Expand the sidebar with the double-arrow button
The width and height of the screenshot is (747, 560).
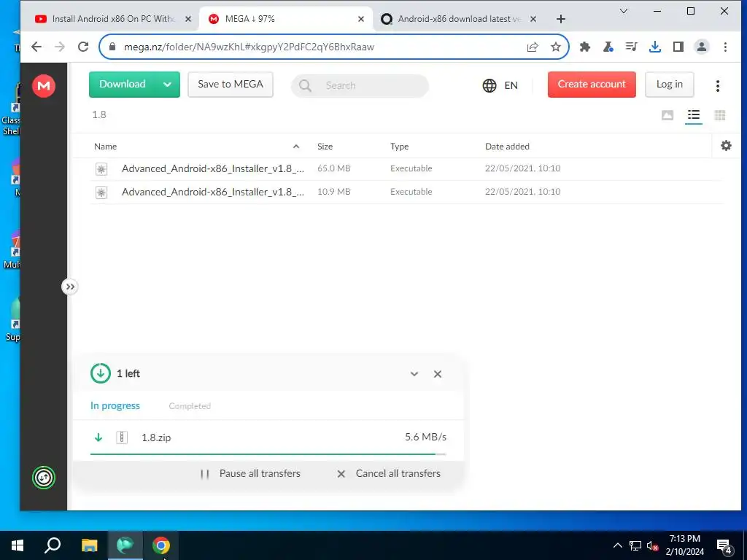click(70, 287)
